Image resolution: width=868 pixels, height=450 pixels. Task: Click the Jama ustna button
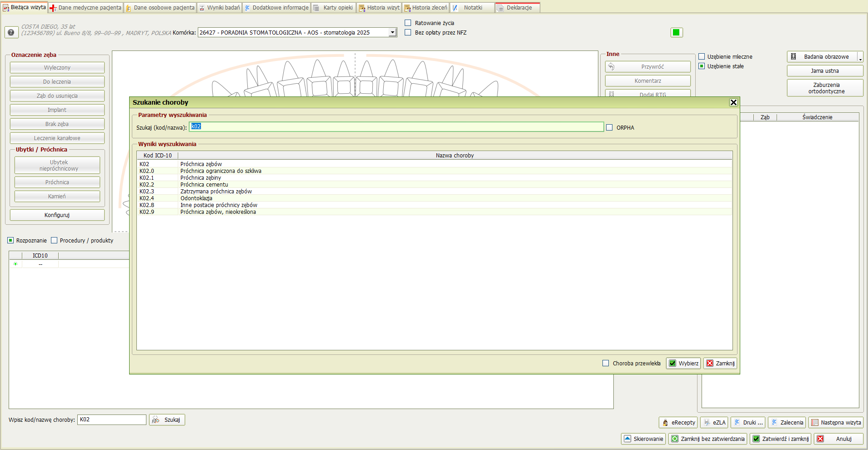824,71
